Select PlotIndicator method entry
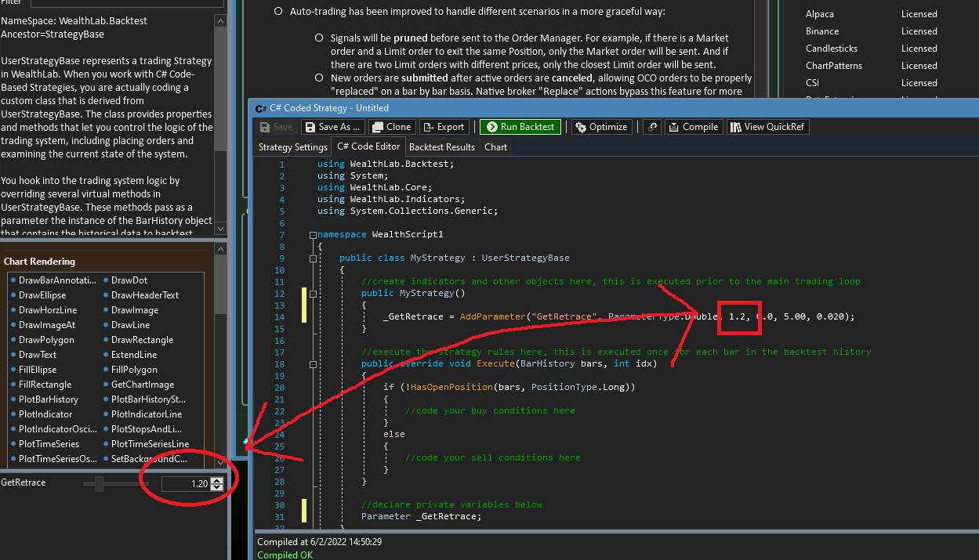The width and height of the screenshot is (979, 560). (x=45, y=414)
